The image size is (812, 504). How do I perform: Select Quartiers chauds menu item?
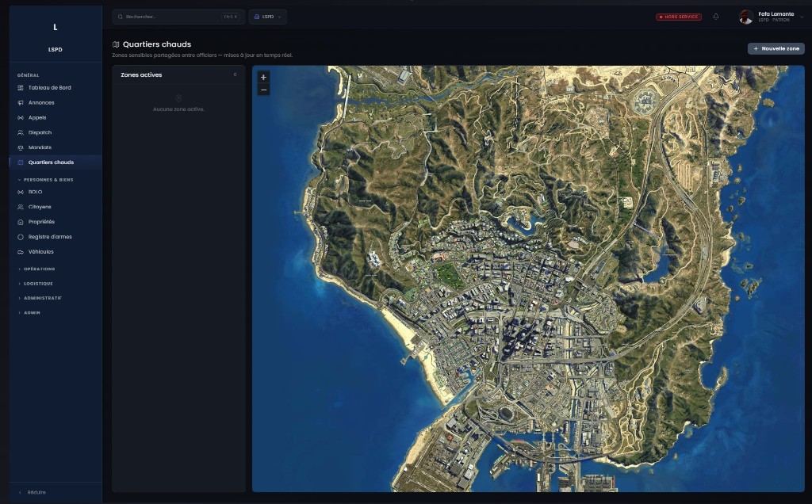point(56,162)
